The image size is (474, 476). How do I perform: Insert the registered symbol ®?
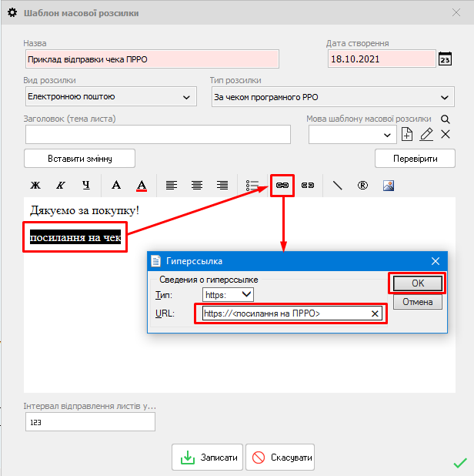362,185
